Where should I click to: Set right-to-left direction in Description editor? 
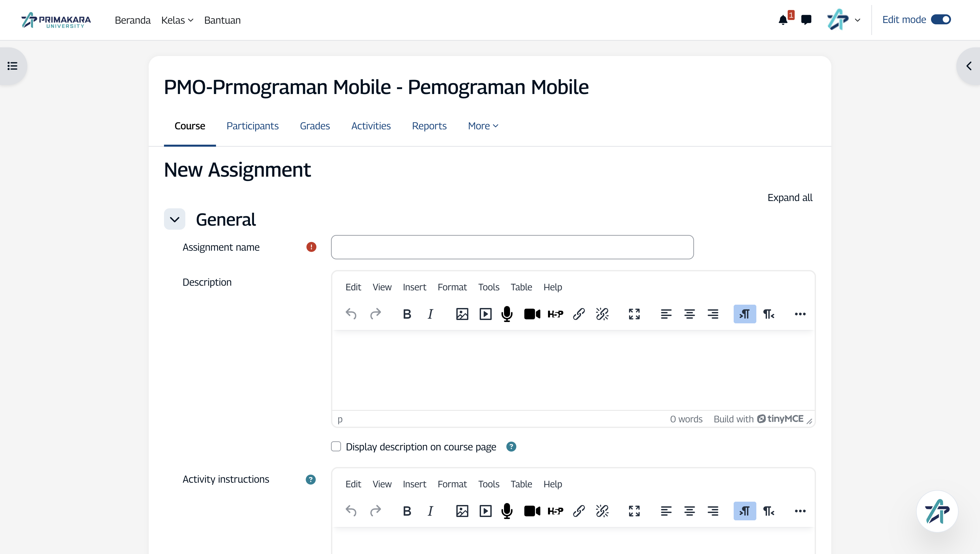click(x=768, y=314)
